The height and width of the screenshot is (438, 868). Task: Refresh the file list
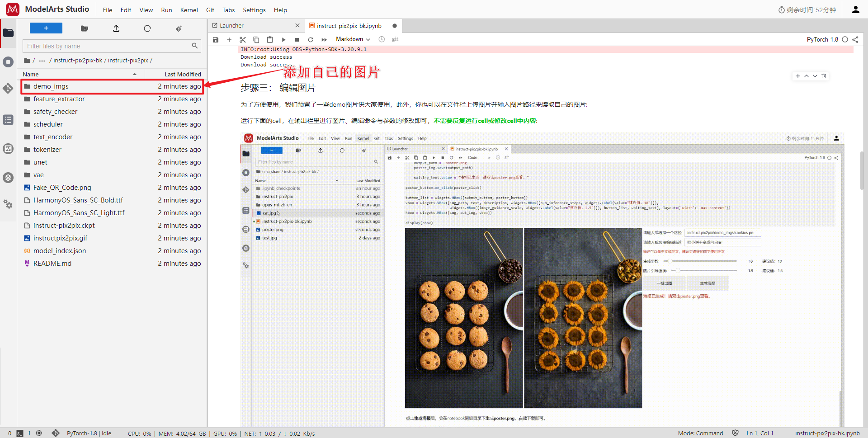point(147,28)
